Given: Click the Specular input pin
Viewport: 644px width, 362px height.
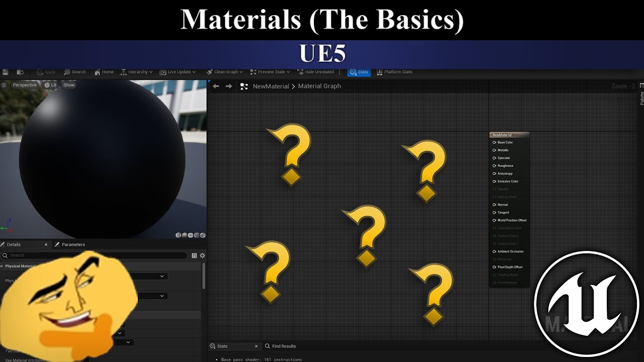Looking at the screenshot, I should (495, 158).
